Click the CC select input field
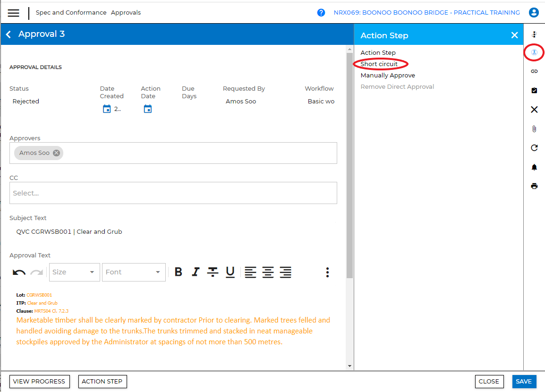 click(173, 193)
